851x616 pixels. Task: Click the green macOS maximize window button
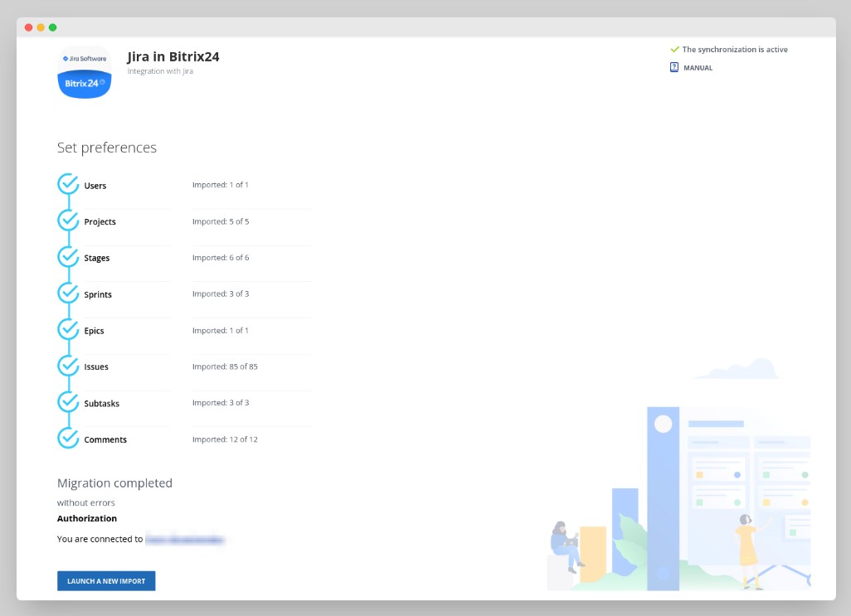(52, 27)
